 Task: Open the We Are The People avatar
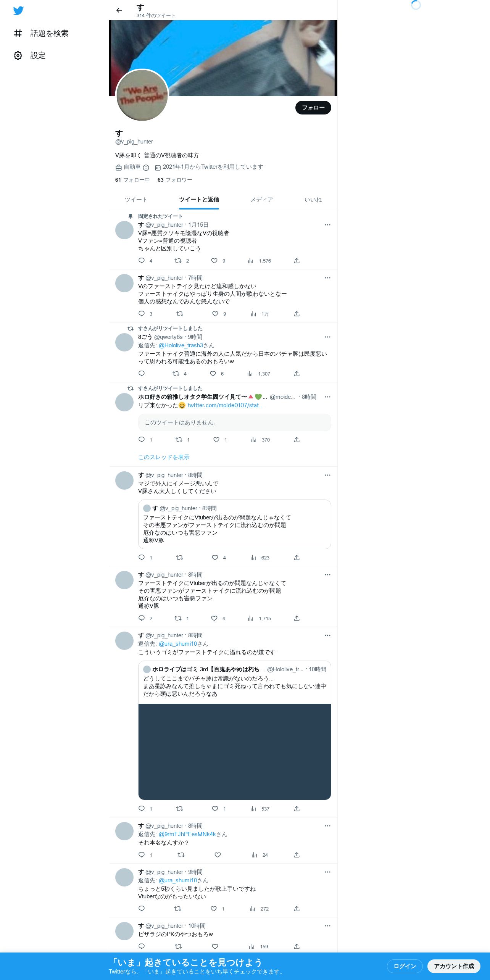pos(142,95)
